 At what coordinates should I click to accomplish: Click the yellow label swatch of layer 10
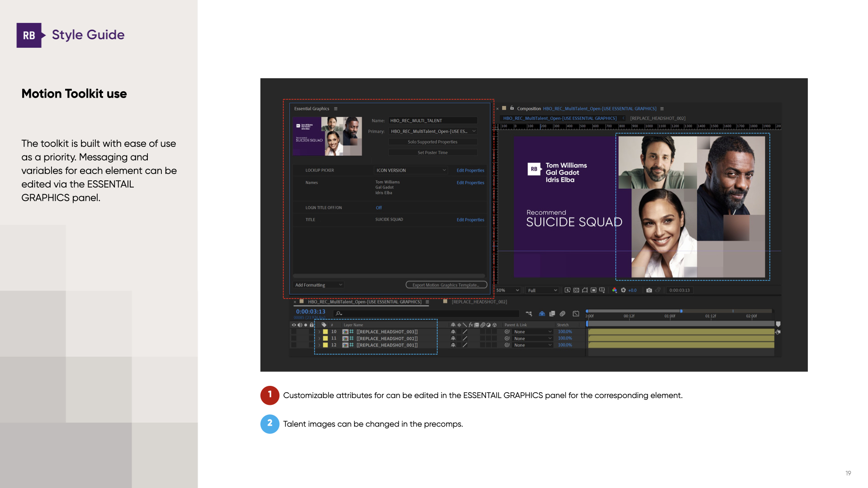pyautogui.click(x=325, y=332)
